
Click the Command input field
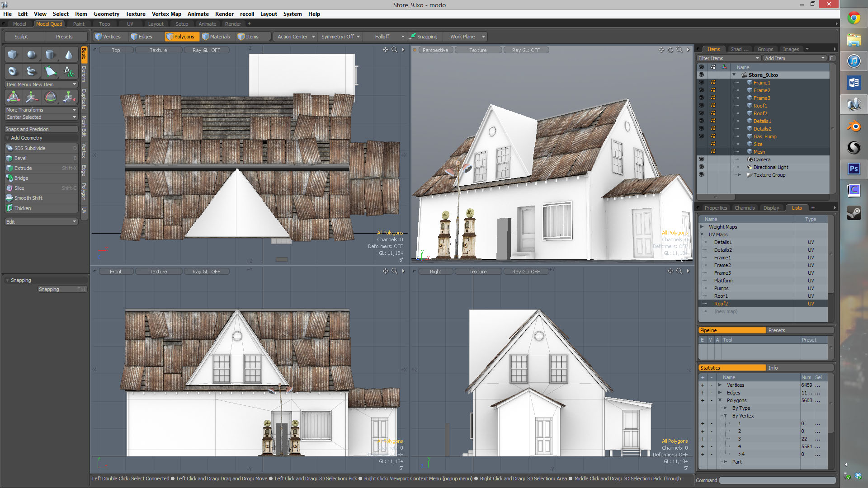[x=777, y=480]
